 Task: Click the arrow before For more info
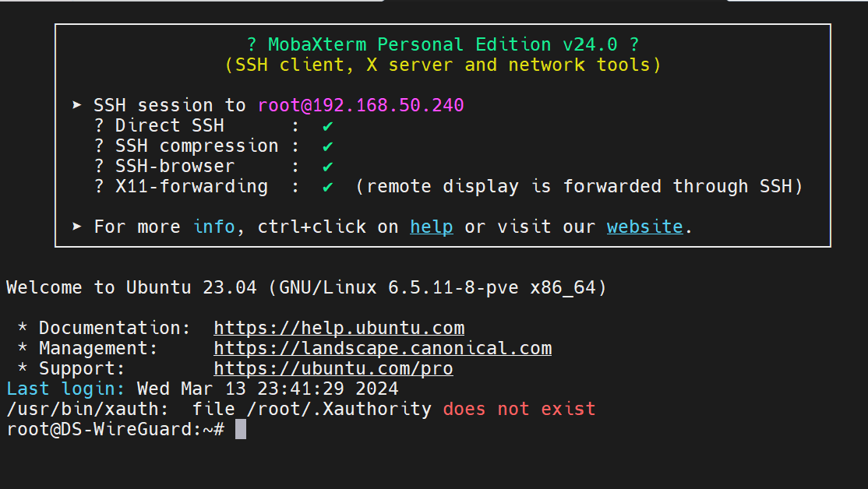(77, 227)
